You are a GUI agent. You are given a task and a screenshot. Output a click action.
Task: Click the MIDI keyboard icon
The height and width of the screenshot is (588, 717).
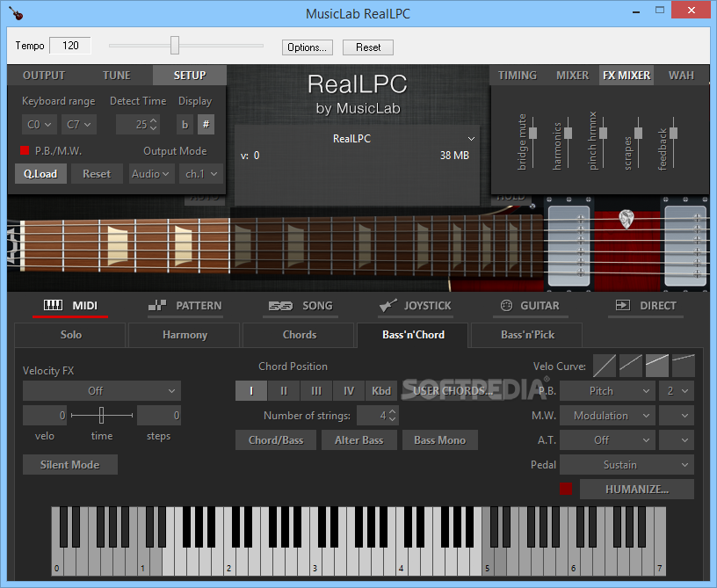(x=53, y=306)
